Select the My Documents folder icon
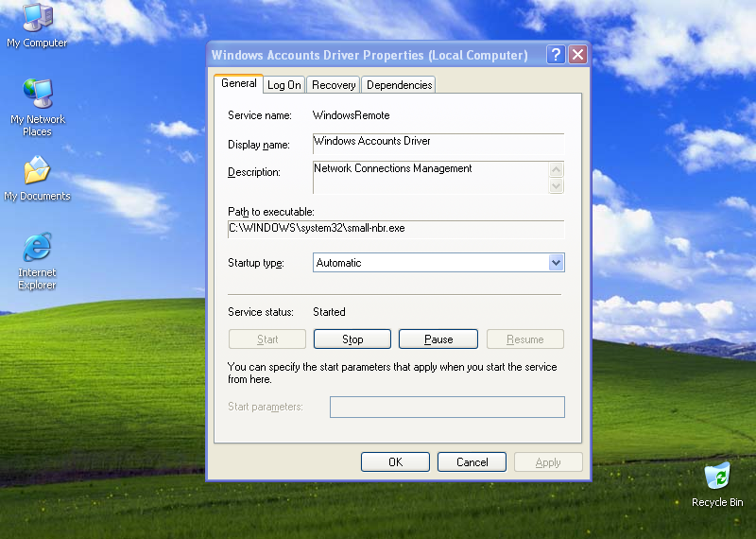The image size is (756, 539). (x=37, y=179)
